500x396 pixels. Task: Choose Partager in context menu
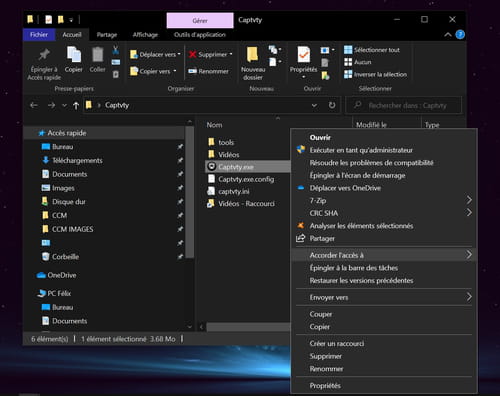pyautogui.click(x=384, y=238)
